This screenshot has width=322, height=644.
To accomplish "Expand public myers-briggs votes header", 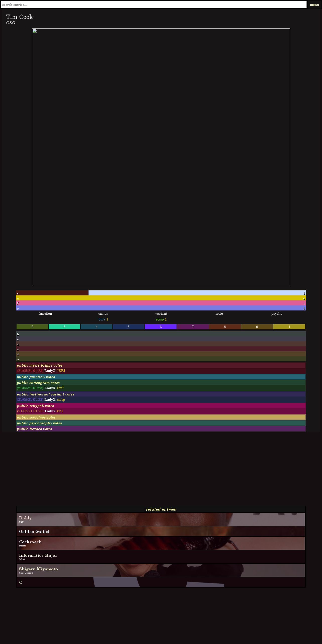I will click(x=161, y=365).
